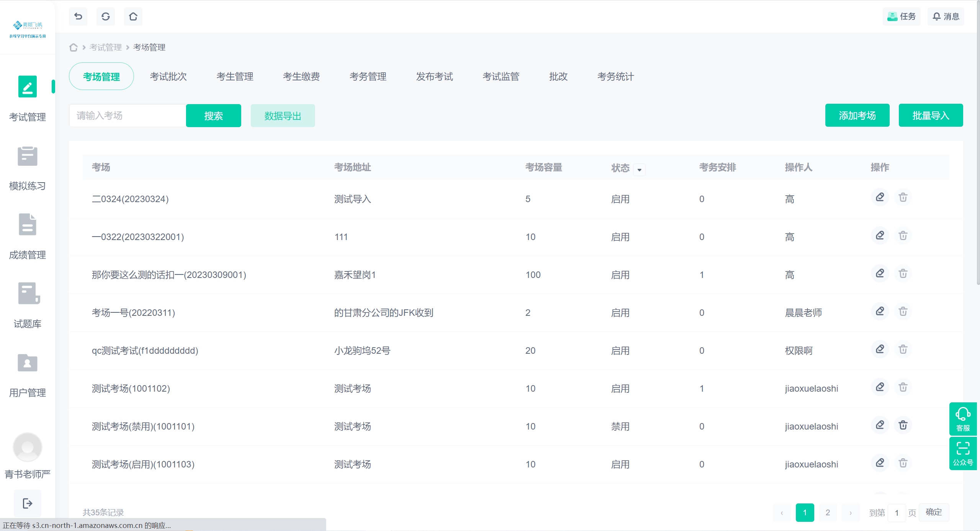Edit the 测试考场(启用)(1001103) row
Screen dimensions: 980x531
tap(880, 463)
